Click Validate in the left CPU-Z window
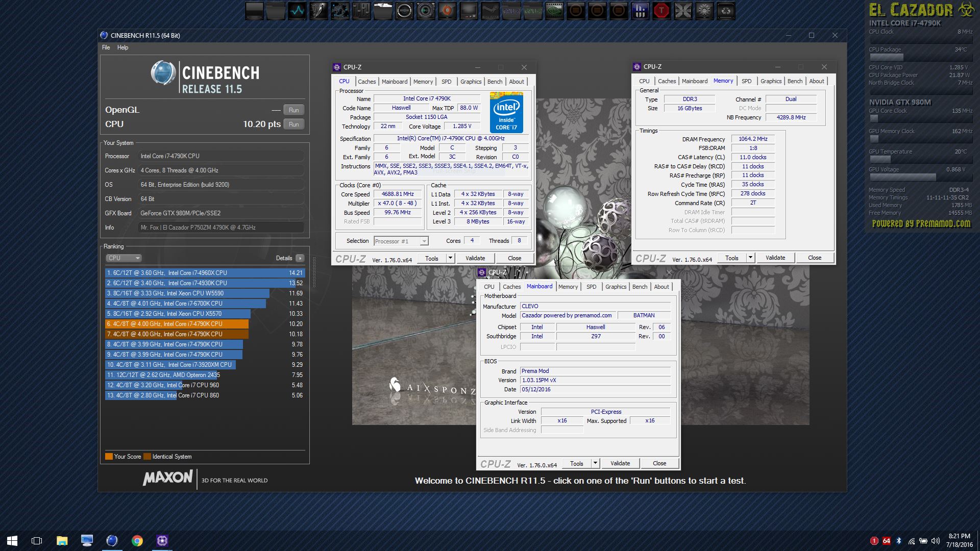The image size is (980, 551). tap(475, 258)
